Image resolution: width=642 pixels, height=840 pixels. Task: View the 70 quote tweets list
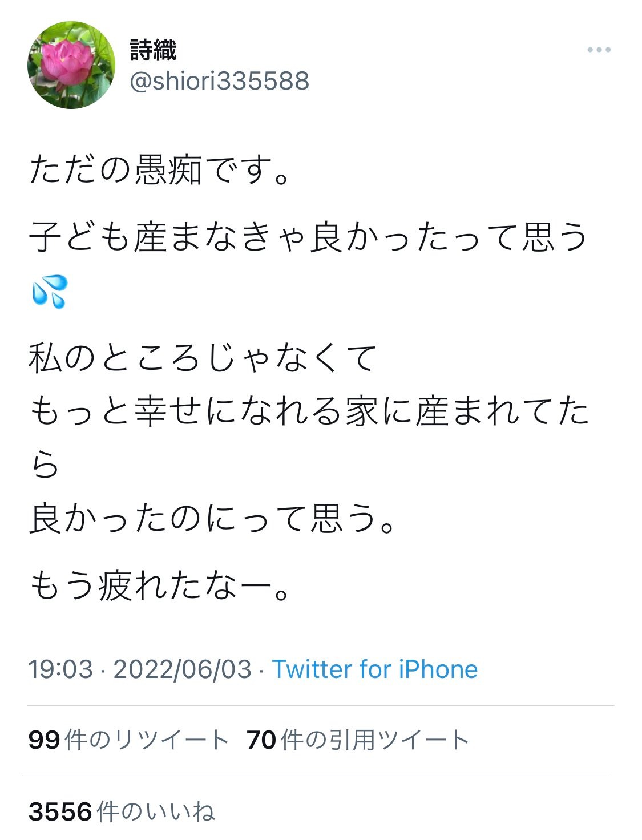coord(358,740)
